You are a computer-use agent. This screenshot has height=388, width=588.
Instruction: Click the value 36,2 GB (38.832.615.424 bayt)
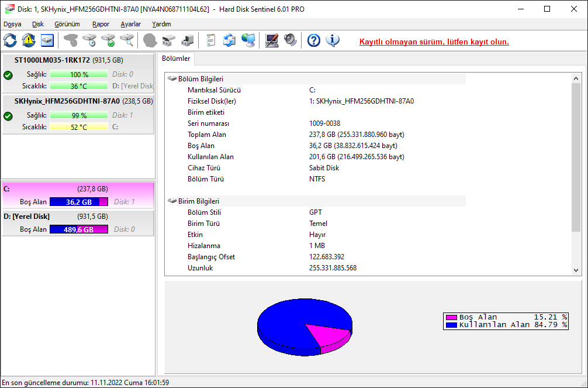pyautogui.click(x=353, y=146)
